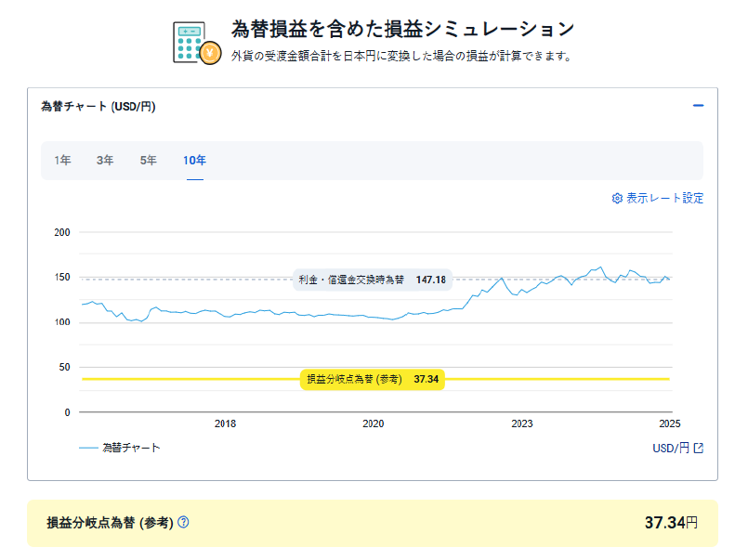The height and width of the screenshot is (560, 748).
Task: Open the 表示レート設定 text link
Action: point(664,199)
